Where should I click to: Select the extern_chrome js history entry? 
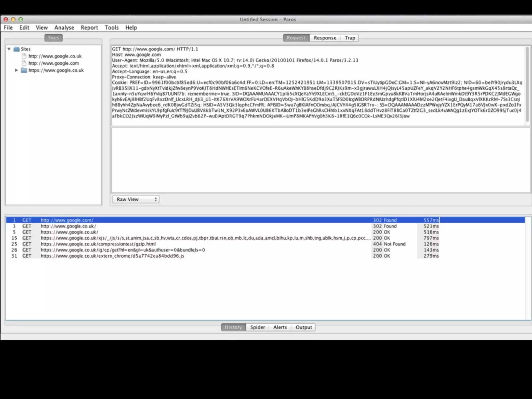[112, 256]
